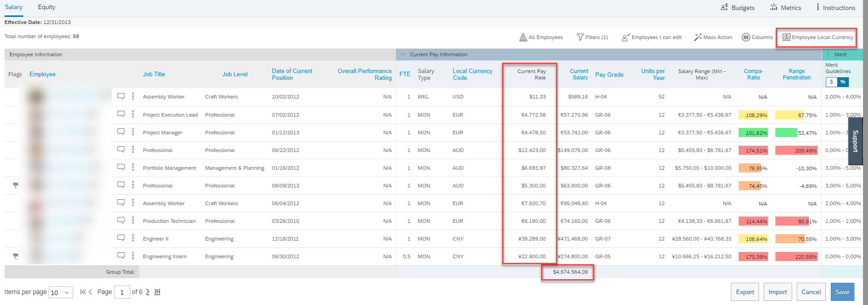Open comment icon for Production Technician row
Viewport: 868px width, 305px height.
[x=121, y=220]
